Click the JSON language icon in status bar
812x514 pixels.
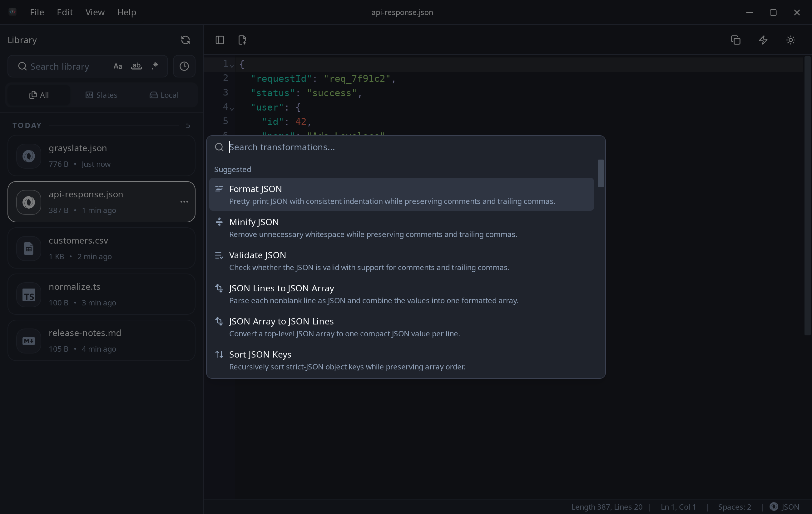coord(774,507)
